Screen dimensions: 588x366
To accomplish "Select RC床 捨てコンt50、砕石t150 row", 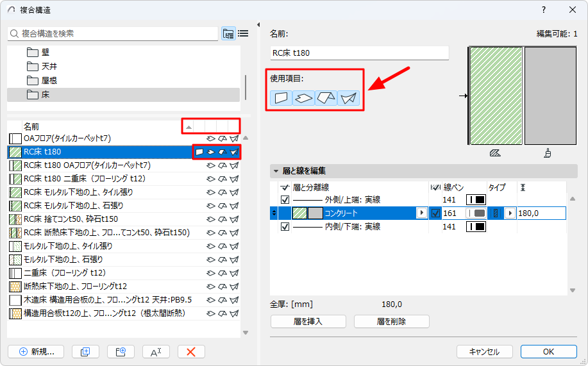I will coord(123,219).
